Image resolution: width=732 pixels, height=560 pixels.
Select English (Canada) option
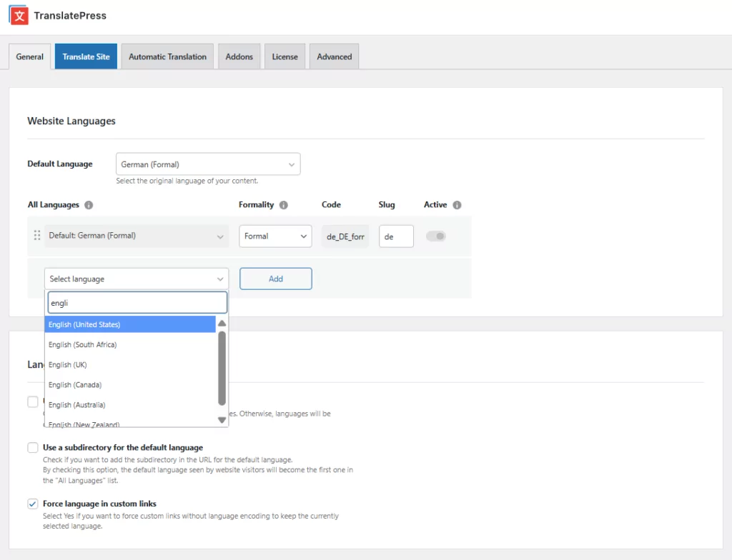coord(130,384)
